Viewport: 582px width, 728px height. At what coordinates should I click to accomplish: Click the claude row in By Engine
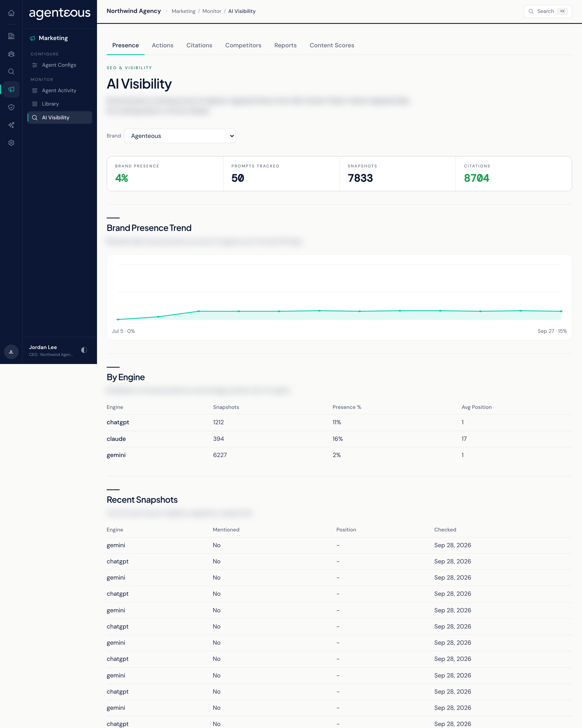(x=339, y=439)
